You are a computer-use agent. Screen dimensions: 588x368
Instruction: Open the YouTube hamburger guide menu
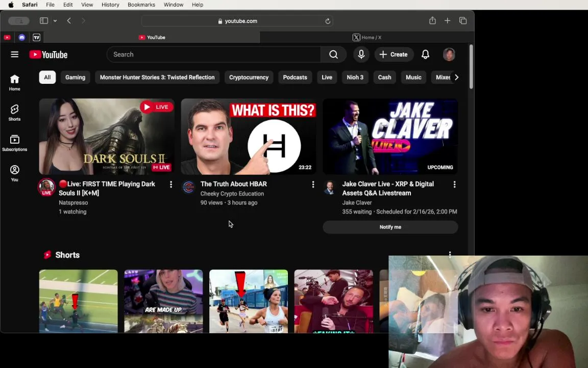(x=15, y=55)
